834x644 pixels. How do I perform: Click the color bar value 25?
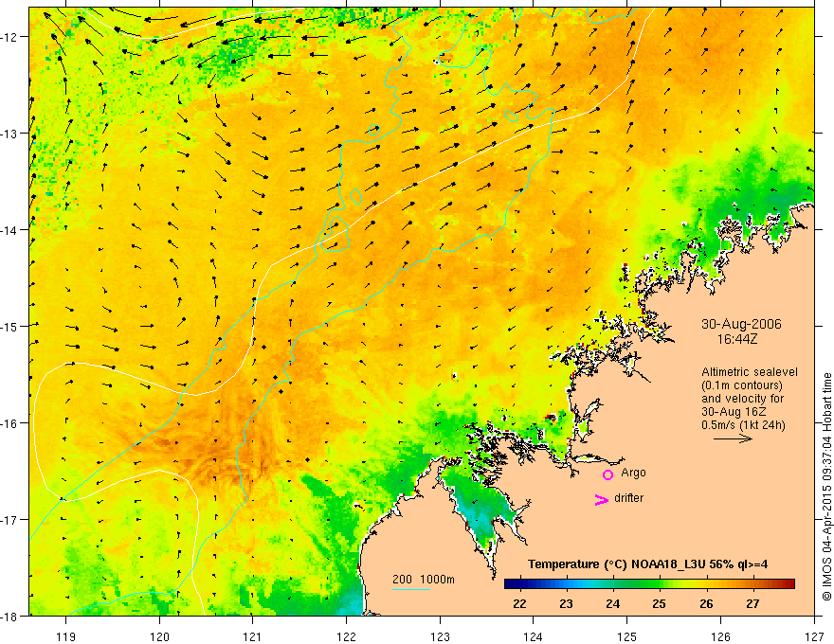pyautogui.click(x=659, y=604)
